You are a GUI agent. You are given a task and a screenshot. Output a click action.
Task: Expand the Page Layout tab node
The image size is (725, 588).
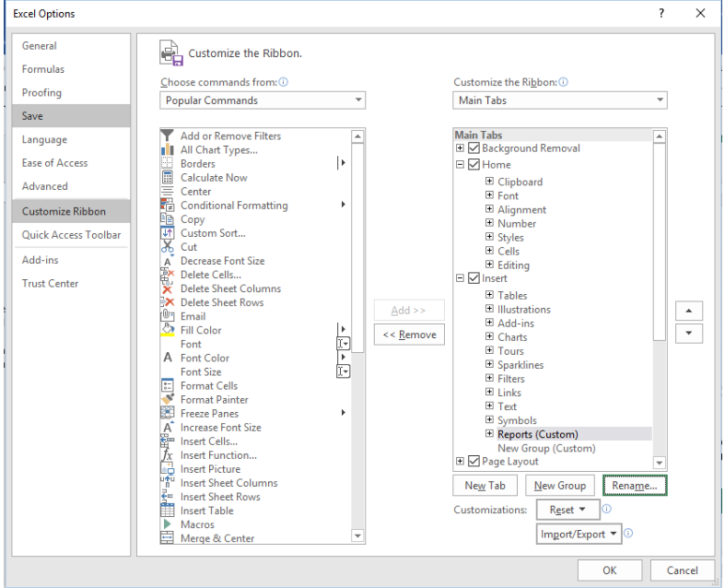(460, 461)
